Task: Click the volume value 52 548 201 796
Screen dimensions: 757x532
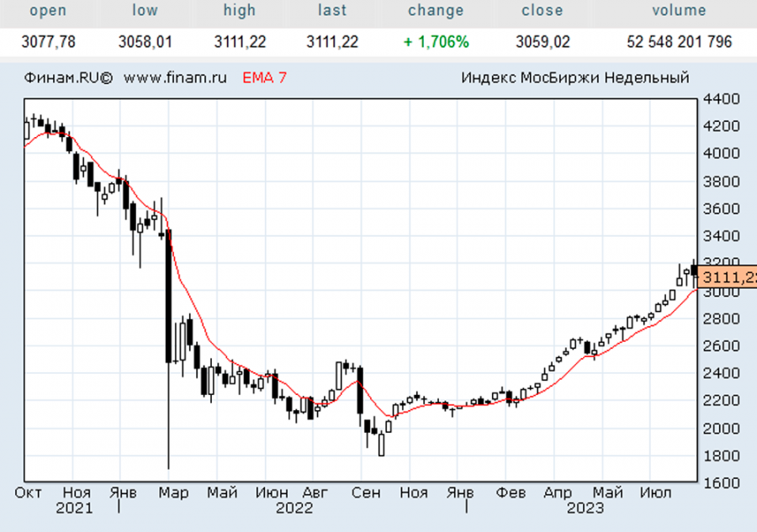Action: point(679,41)
